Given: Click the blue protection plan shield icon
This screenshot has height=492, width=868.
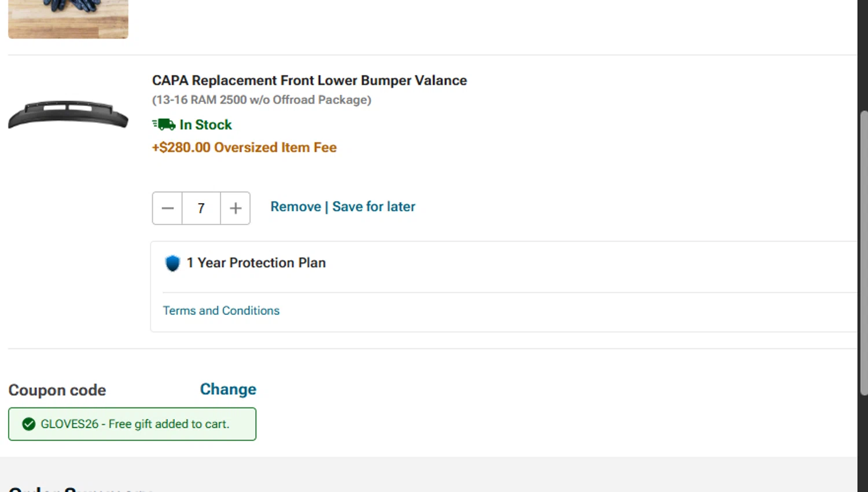Looking at the screenshot, I should tap(172, 263).
